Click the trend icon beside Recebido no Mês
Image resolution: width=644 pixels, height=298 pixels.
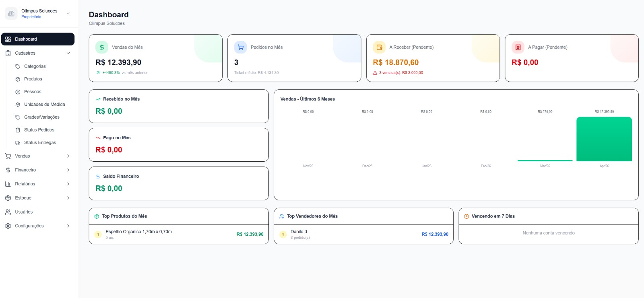coord(98,99)
